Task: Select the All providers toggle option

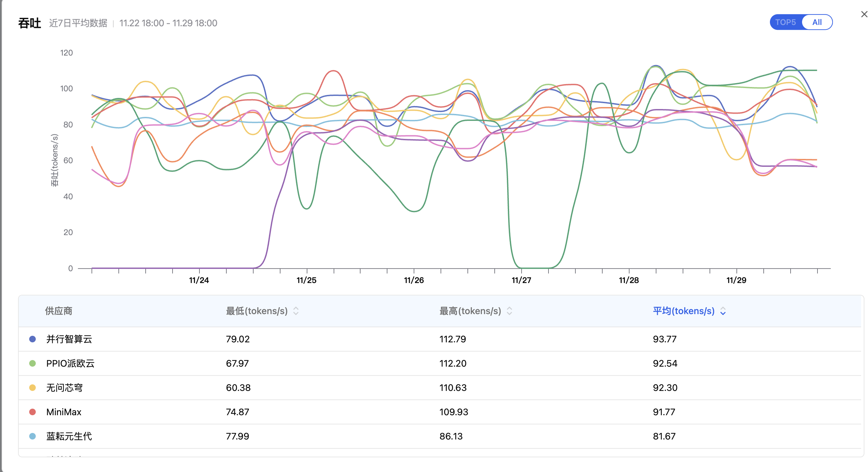Action: [816, 22]
